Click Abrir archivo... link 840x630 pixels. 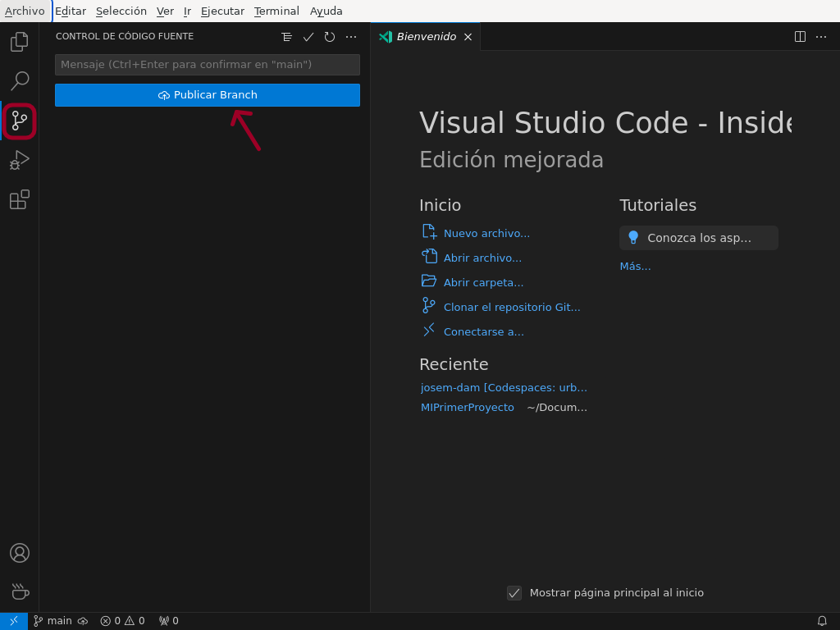482,258
